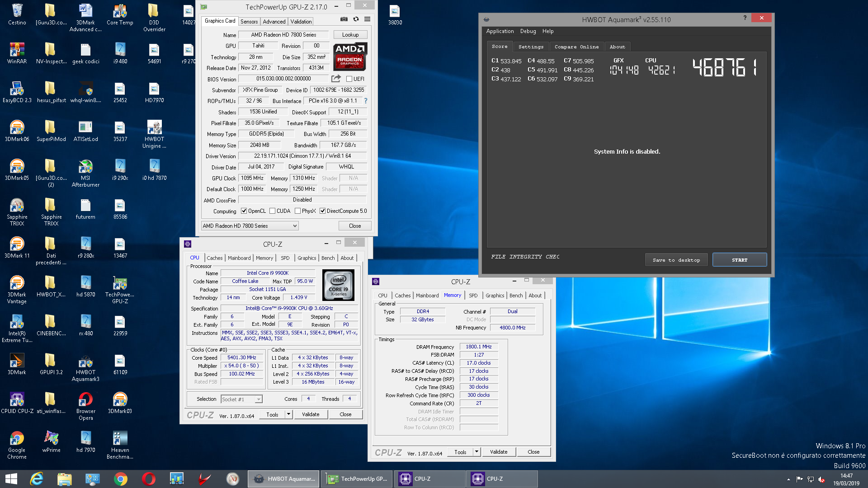This screenshot has width=868, height=488.
Task: Click the GPU-Z refresh icon
Action: coord(356,19)
